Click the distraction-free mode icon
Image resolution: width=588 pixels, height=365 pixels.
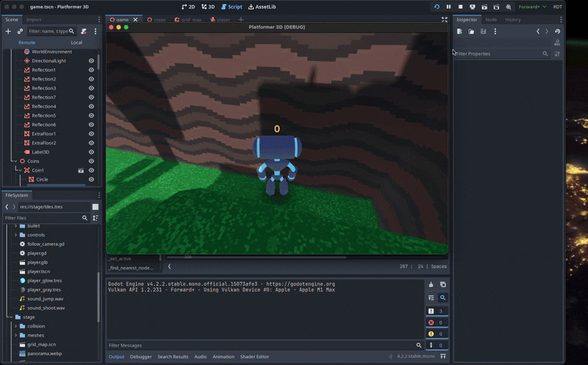click(444, 20)
